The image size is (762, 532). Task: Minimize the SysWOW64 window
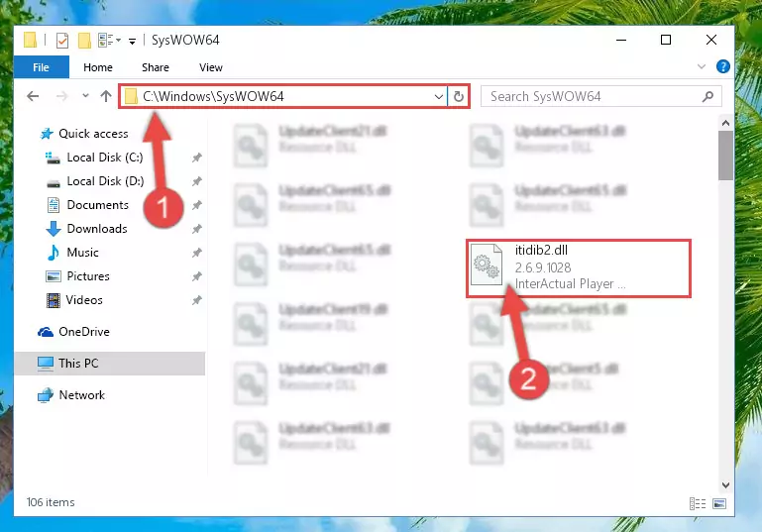(x=621, y=40)
